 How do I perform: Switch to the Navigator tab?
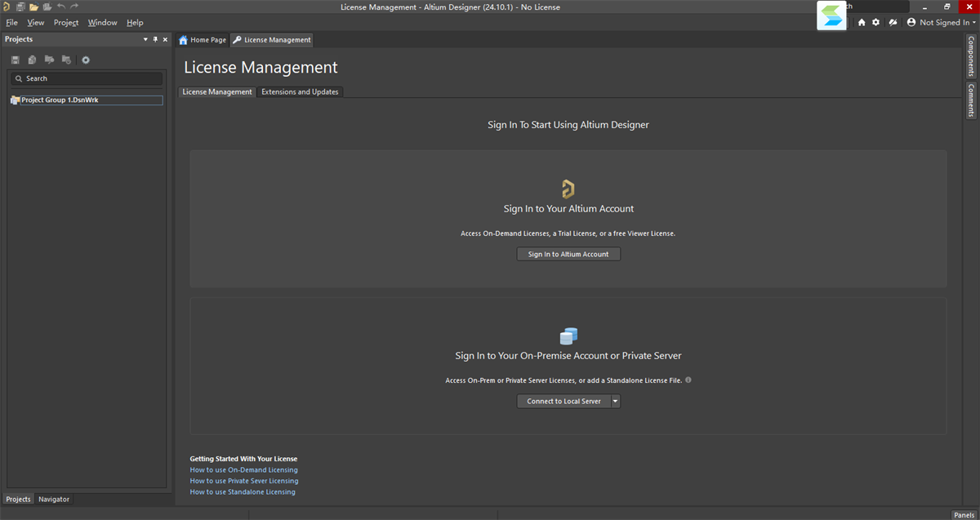click(x=54, y=499)
